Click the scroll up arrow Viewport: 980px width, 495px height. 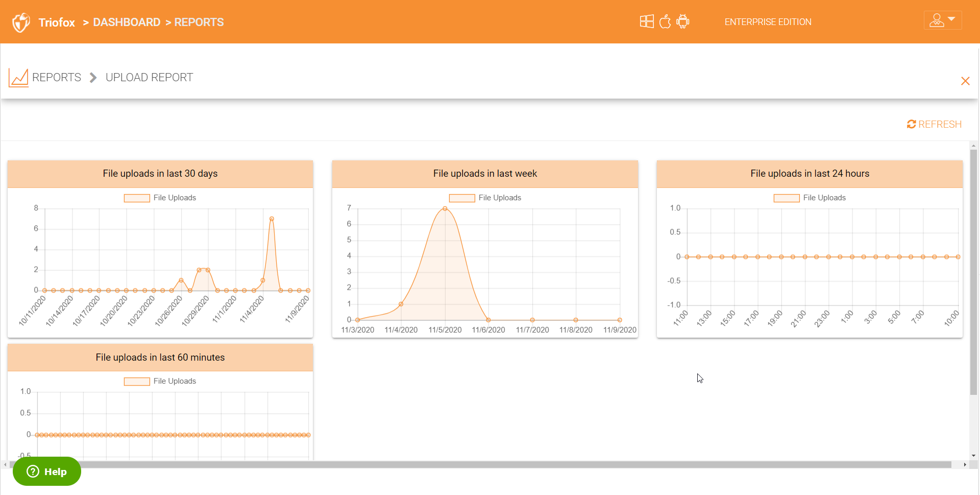(974, 146)
